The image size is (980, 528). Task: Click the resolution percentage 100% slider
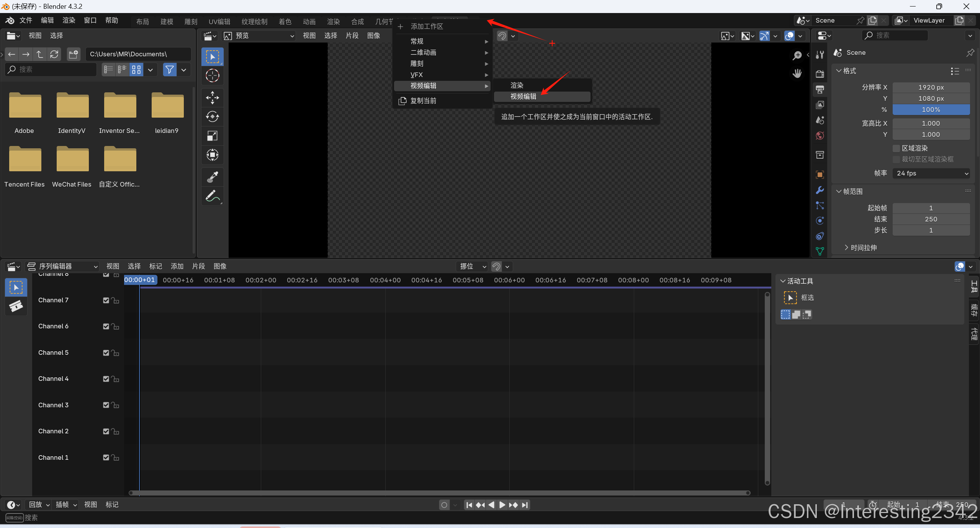(x=931, y=110)
